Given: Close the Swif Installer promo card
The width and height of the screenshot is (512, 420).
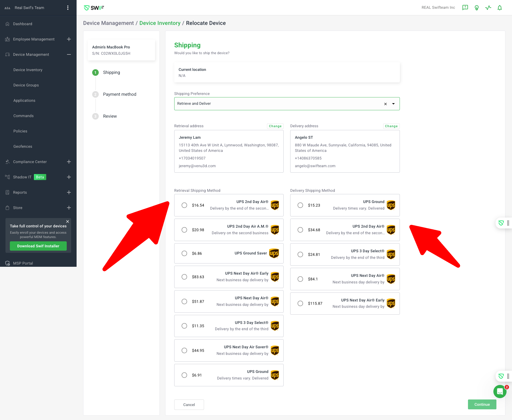Looking at the screenshot, I should [x=68, y=221].
